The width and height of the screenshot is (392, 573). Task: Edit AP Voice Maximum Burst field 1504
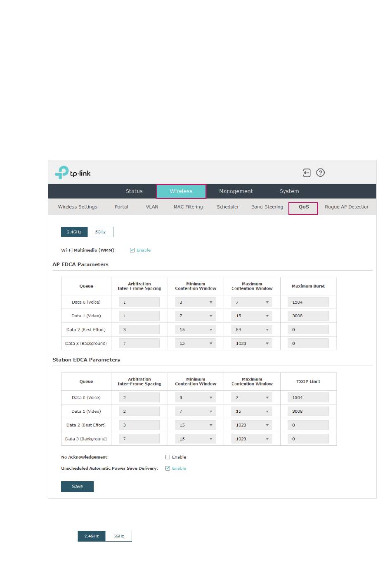point(308,302)
